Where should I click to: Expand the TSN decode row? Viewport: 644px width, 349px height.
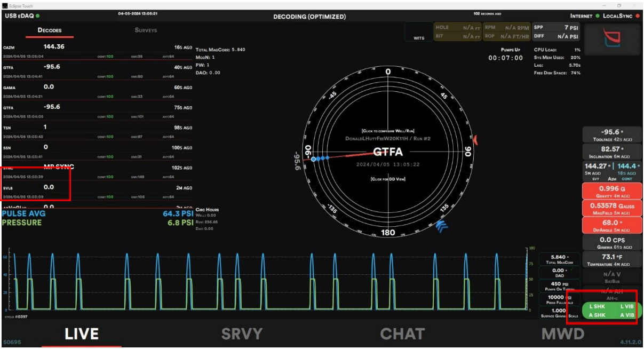coord(97,131)
